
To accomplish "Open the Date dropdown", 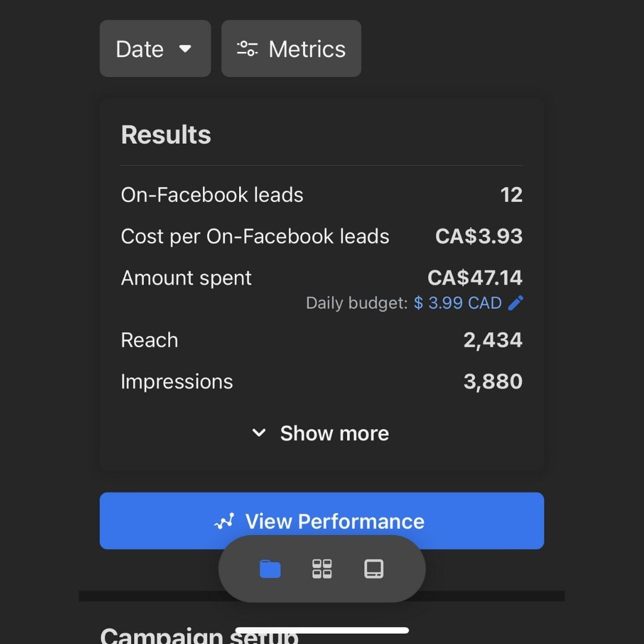I will point(154,49).
